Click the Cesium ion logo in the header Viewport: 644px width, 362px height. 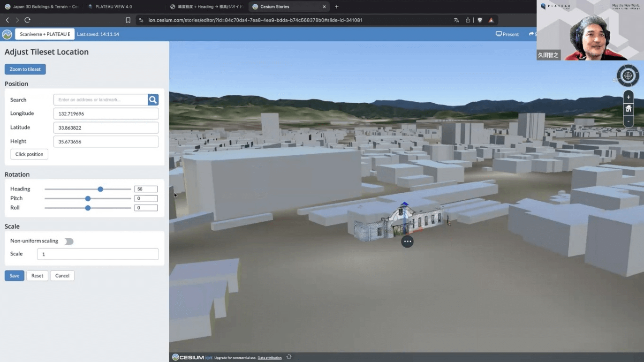[7, 34]
